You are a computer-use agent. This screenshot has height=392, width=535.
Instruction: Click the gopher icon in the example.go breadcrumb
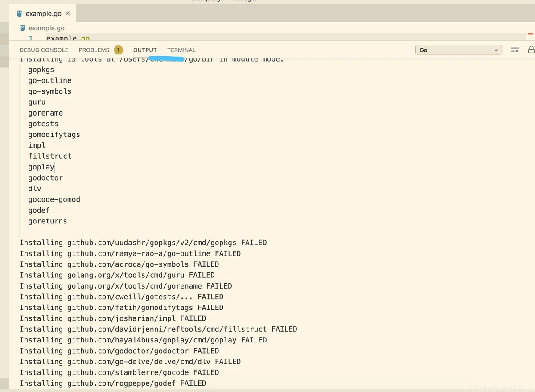[x=23, y=28]
